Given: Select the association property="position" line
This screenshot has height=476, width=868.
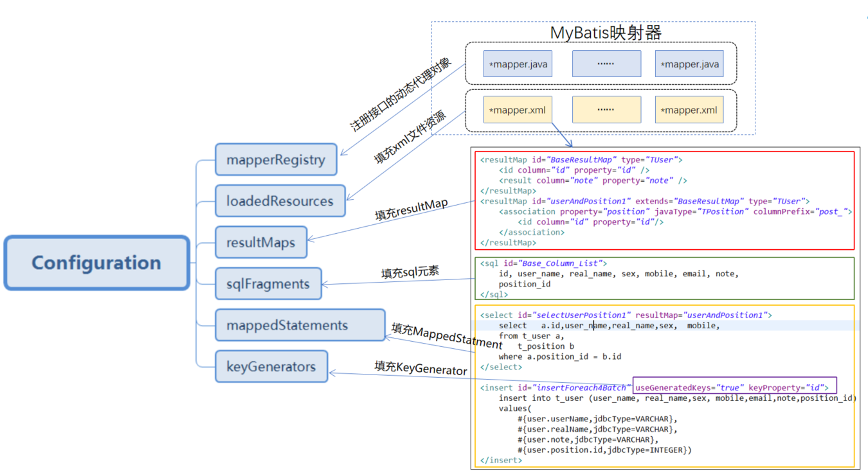Looking at the screenshot, I should coord(676,211).
